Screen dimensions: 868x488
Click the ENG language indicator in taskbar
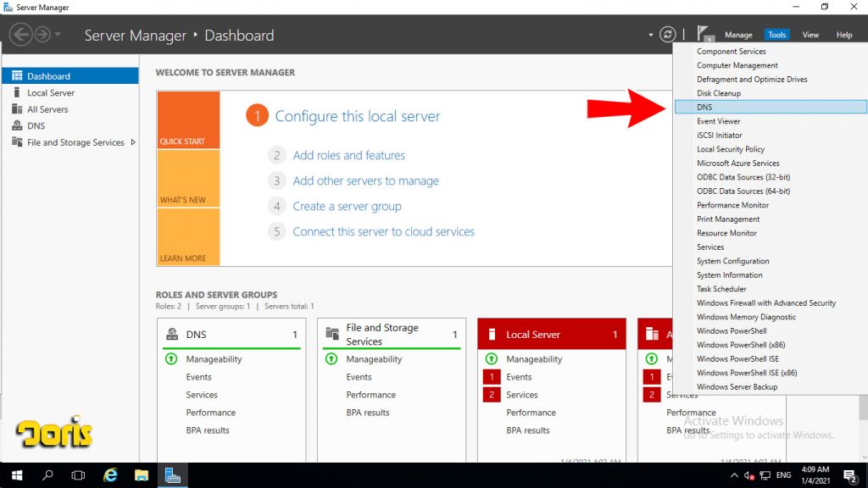click(x=783, y=475)
